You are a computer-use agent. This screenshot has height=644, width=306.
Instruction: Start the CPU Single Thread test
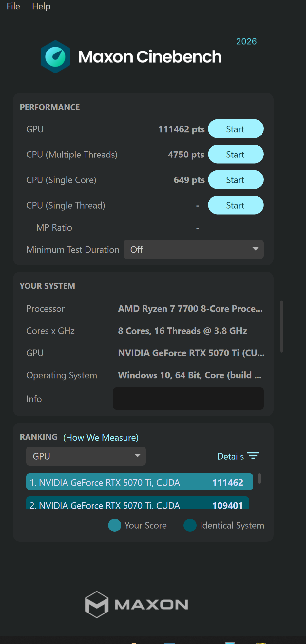point(236,205)
